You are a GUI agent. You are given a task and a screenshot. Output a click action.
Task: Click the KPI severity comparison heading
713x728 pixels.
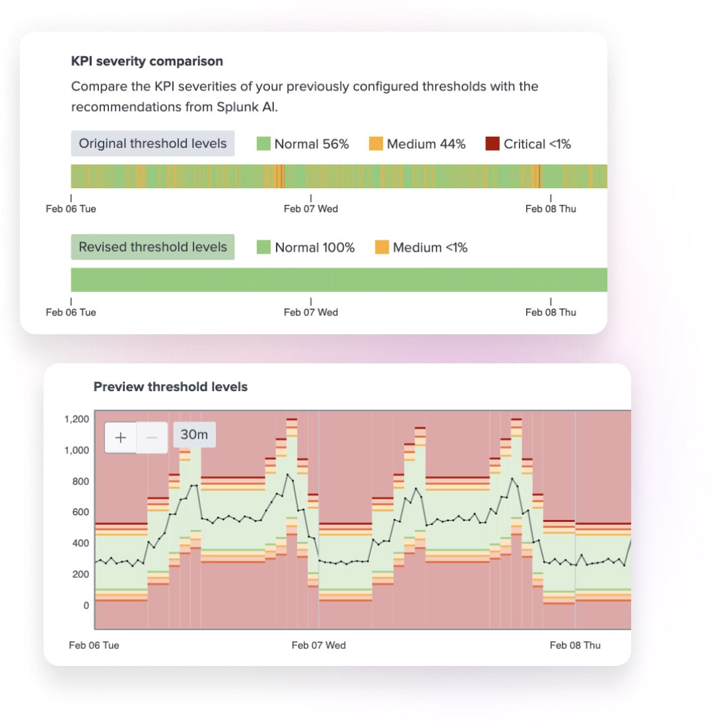[147, 61]
